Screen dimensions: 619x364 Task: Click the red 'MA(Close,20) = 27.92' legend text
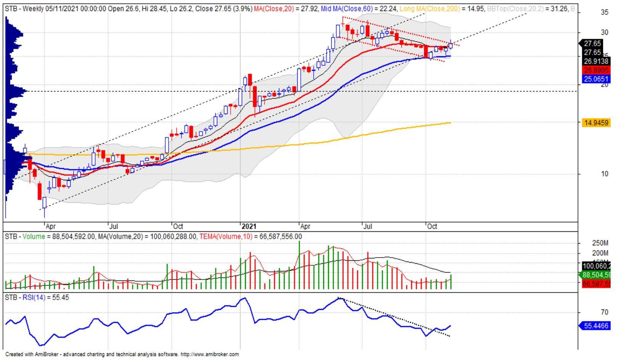click(286, 8)
